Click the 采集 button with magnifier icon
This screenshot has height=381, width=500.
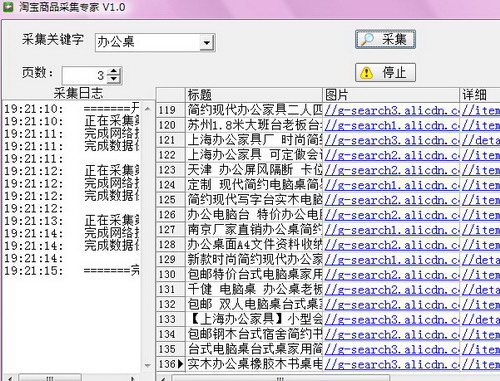pyautogui.click(x=385, y=39)
